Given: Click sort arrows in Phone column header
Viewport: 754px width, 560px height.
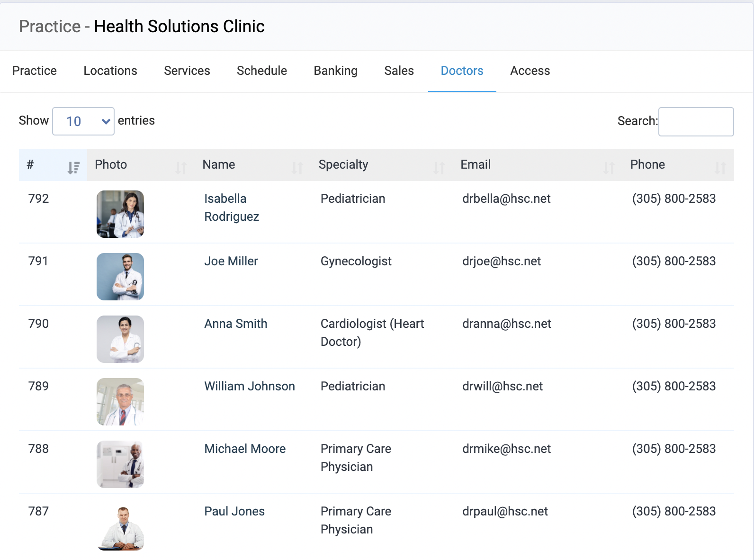Looking at the screenshot, I should (x=720, y=167).
